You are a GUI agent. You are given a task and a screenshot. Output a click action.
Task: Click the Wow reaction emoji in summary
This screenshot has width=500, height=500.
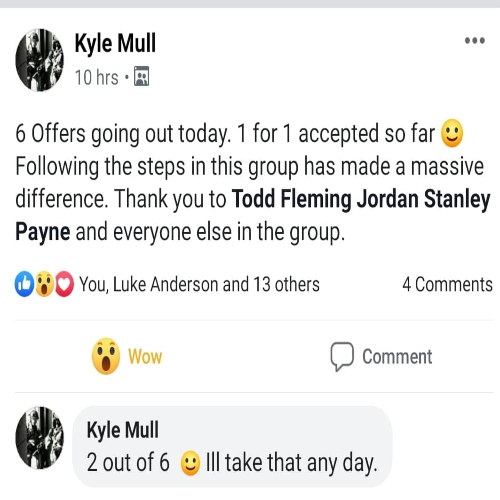tap(45, 284)
